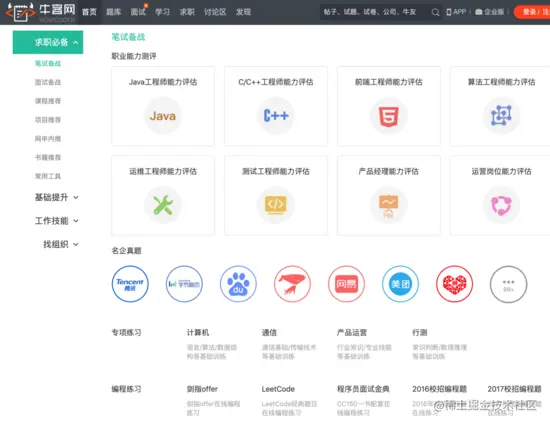Viewport: 550px width, 425px height.
Task: Click the Nowcoder logo icon
Action: [21, 13]
